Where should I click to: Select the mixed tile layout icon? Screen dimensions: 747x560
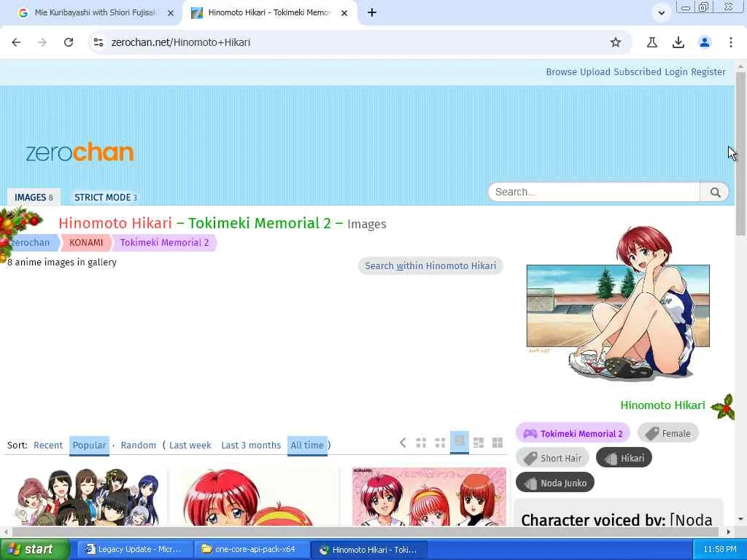pos(479,443)
